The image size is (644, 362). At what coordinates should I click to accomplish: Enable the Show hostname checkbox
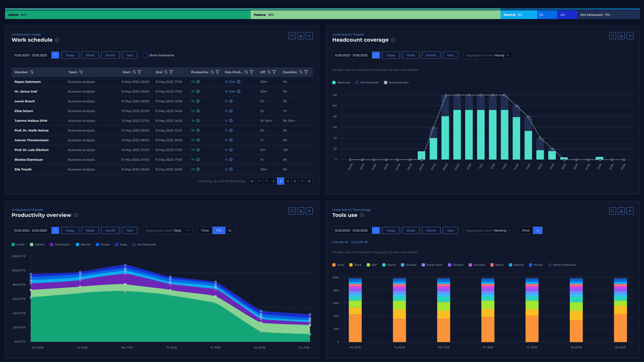pyautogui.click(x=145, y=55)
